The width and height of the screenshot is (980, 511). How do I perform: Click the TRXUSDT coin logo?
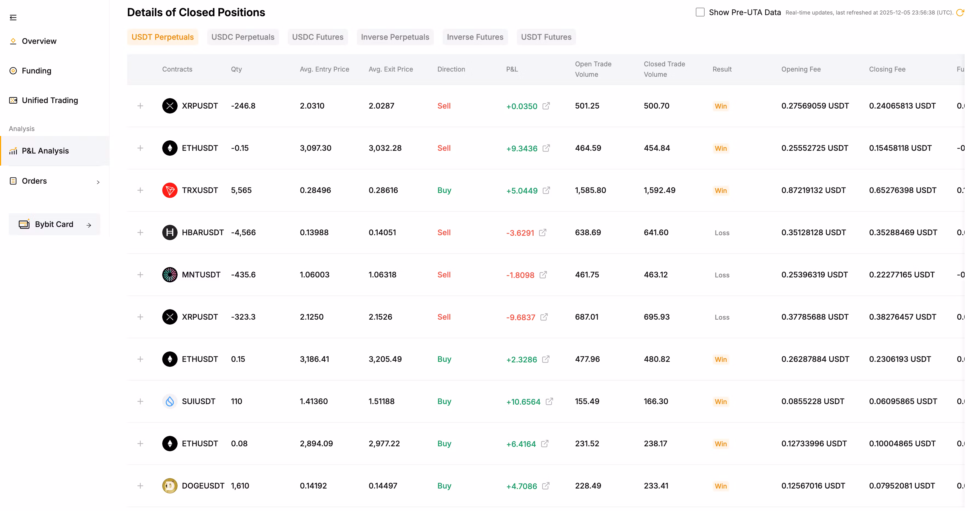click(170, 190)
